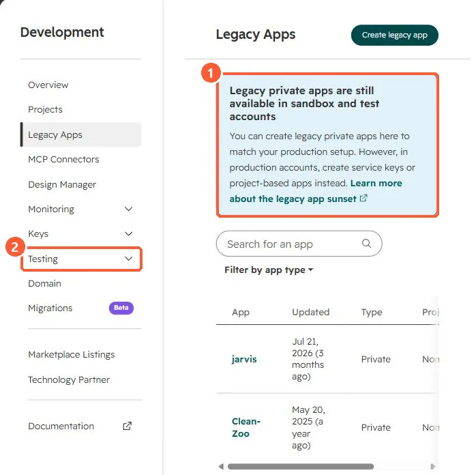
Task: Open Documentation link in the sidebar
Action: pos(61,426)
